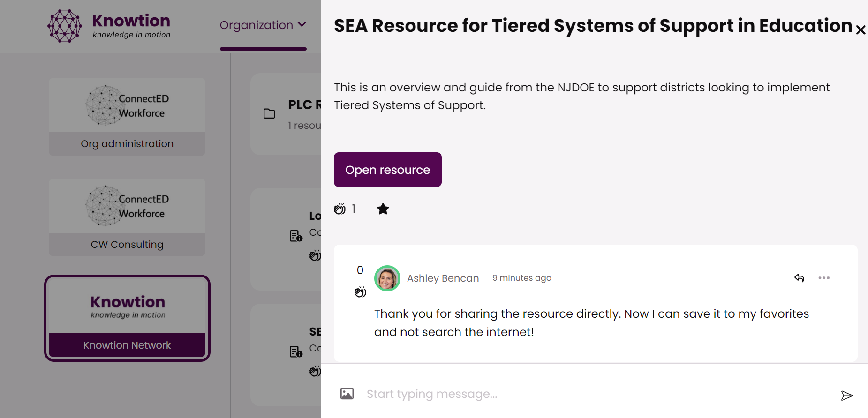Click the Ashley Bencan author name

click(443, 278)
